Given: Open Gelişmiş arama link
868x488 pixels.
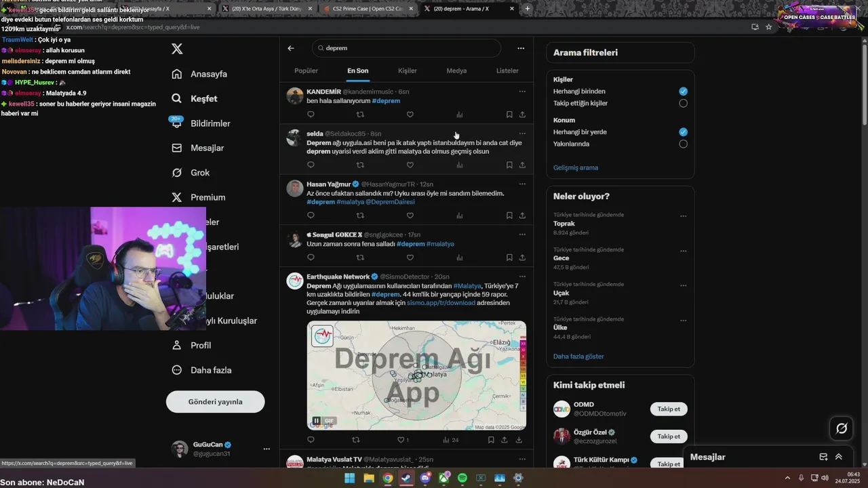Looking at the screenshot, I should [x=576, y=167].
